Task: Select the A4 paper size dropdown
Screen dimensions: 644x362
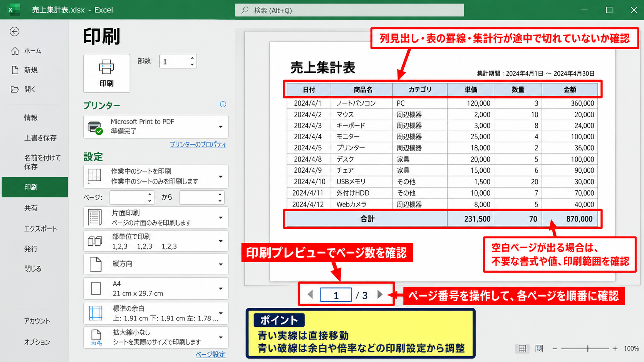Action: click(156, 289)
